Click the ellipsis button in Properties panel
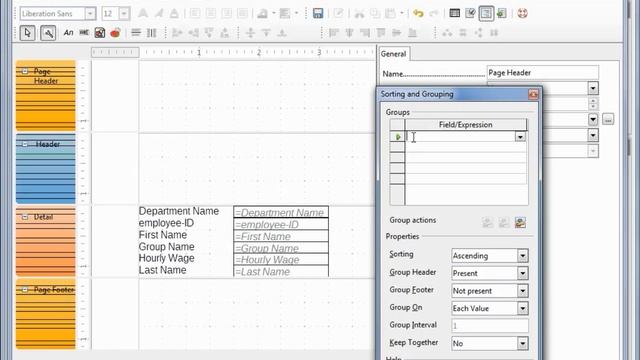The height and width of the screenshot is (360, 640). (608, 120)
